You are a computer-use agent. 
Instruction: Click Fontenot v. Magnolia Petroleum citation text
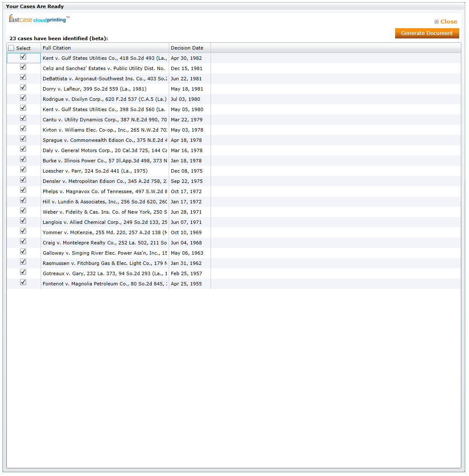[x=105, y=284]
